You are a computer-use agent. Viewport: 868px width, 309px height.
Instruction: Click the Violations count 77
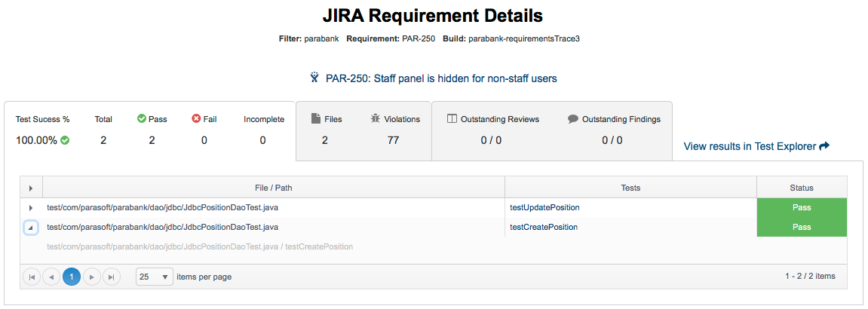tap(393, 140)
